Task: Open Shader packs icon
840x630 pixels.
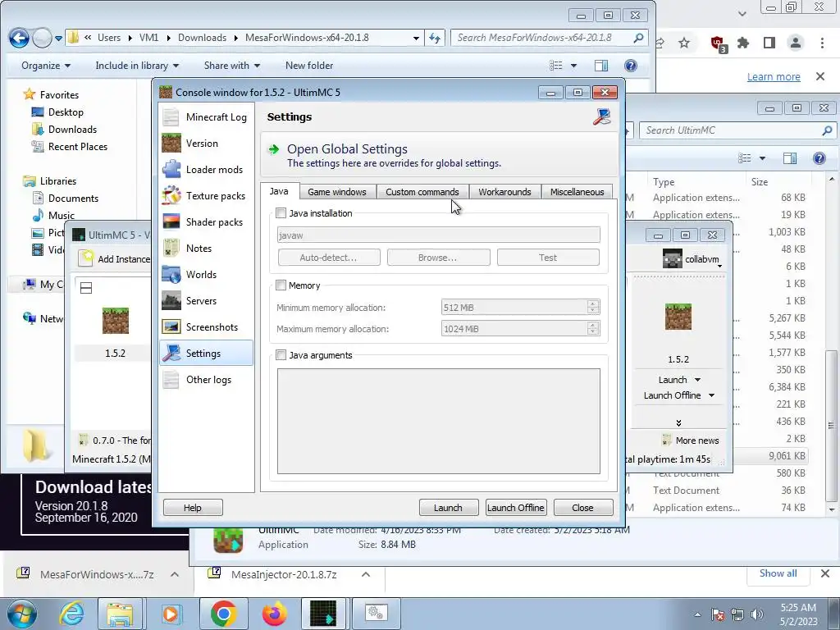Action: (171, 221)
